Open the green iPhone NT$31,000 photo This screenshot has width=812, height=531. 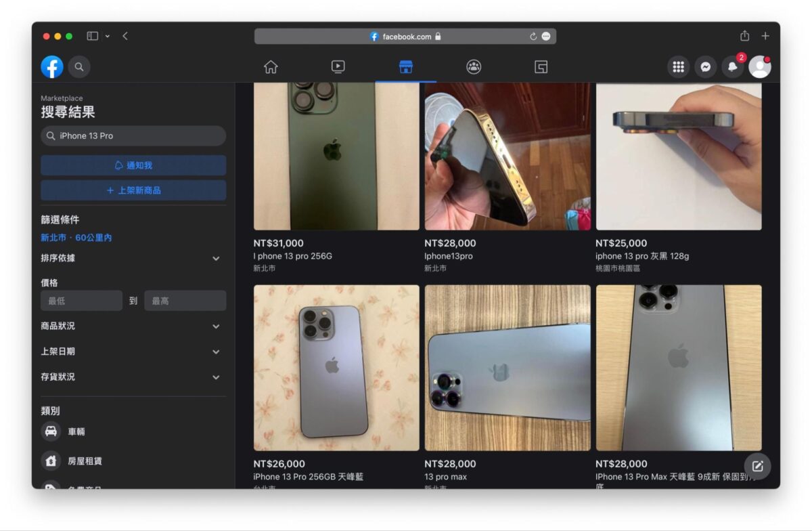(336, 156)
